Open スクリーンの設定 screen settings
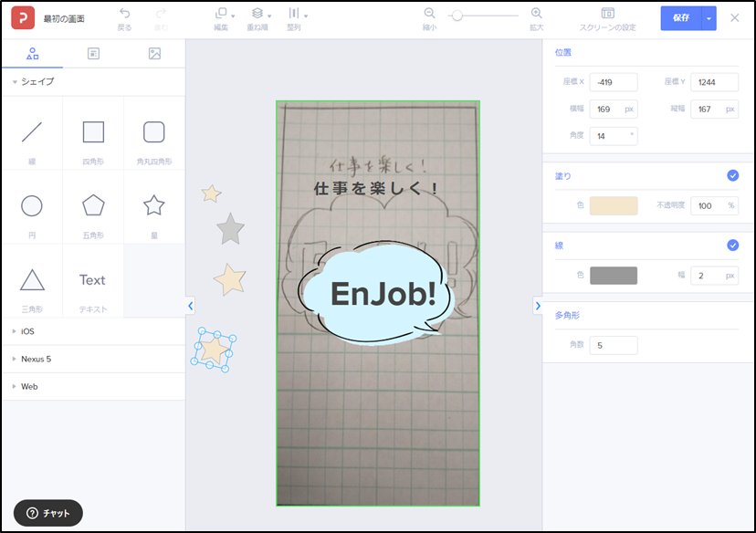 [x=607, y=18]
